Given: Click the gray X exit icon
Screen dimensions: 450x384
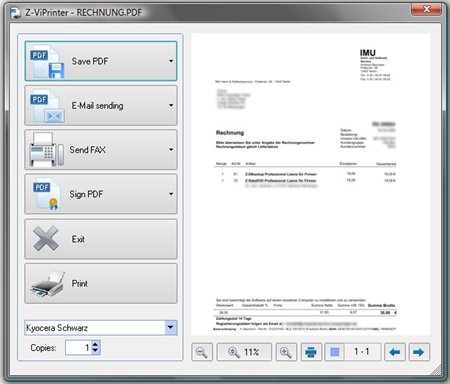Looking at the screenshot, I should tap(46, 239).
